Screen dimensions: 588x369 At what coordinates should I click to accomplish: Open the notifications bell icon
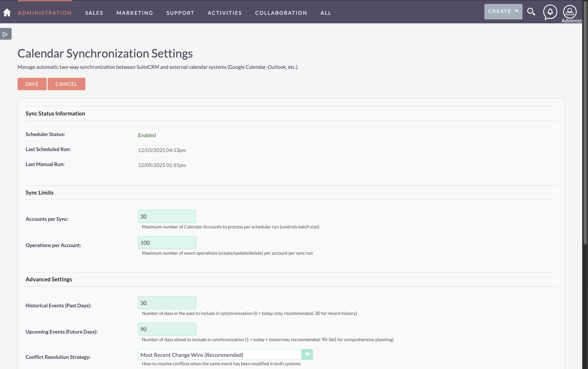550,12
